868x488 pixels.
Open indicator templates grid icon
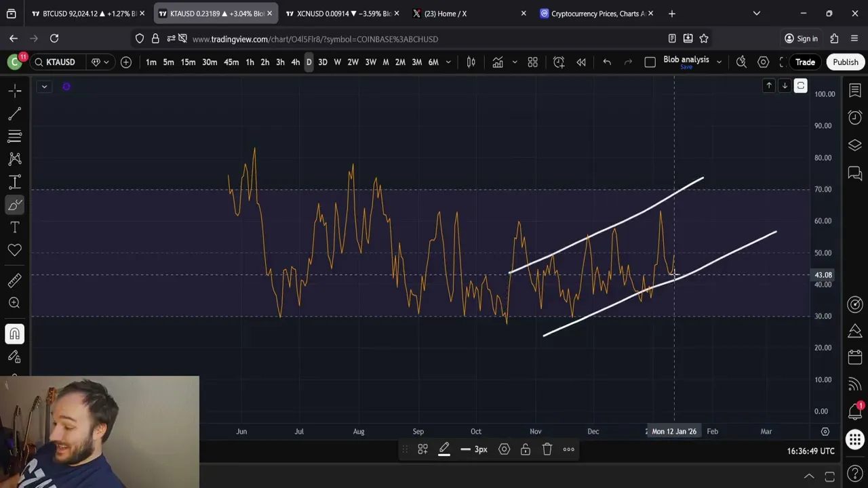[533, 62]
